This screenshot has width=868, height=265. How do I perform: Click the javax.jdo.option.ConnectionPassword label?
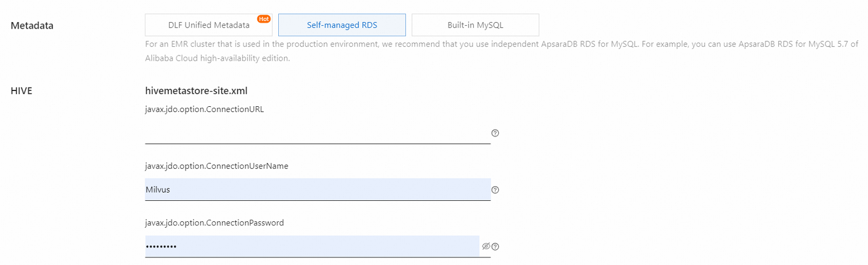point(214,222)
